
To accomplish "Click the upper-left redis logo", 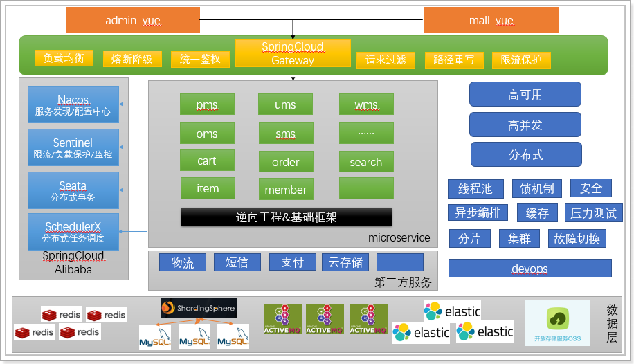I will (x=61, y=315).
